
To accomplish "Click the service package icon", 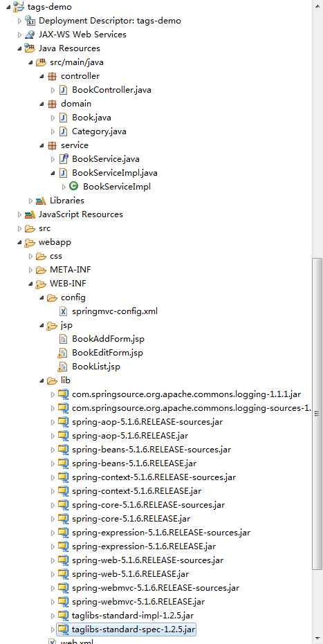I will coord(52,145).
